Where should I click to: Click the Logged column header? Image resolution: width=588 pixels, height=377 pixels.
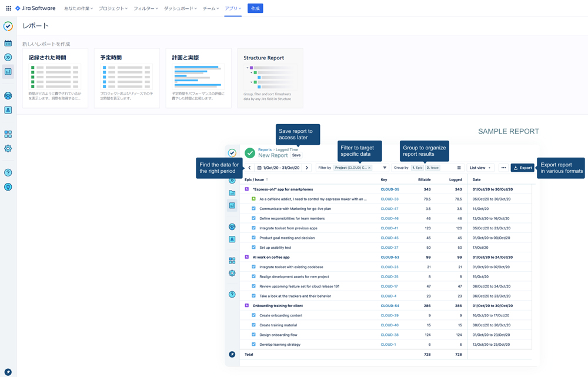click(x=456, y=180)
